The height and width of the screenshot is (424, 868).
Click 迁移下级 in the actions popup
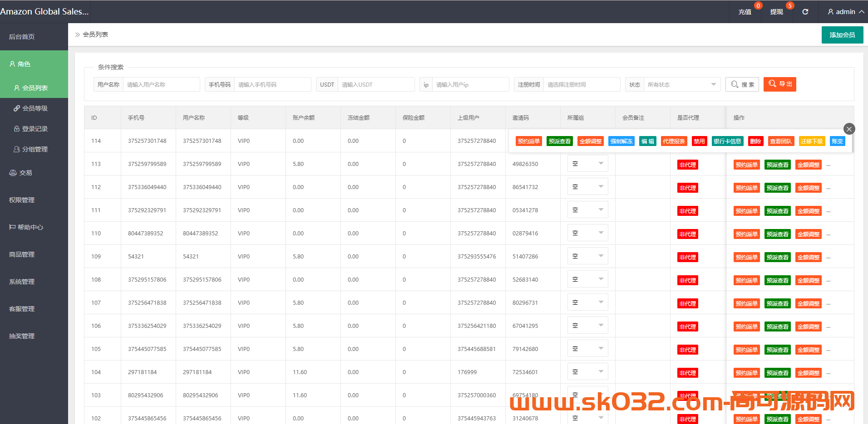(x=812, y=141)
